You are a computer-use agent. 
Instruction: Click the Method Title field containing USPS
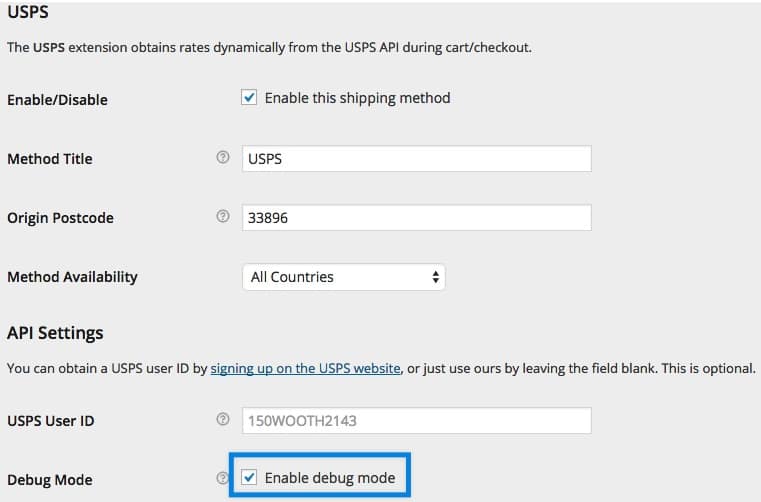coord(416,159)
